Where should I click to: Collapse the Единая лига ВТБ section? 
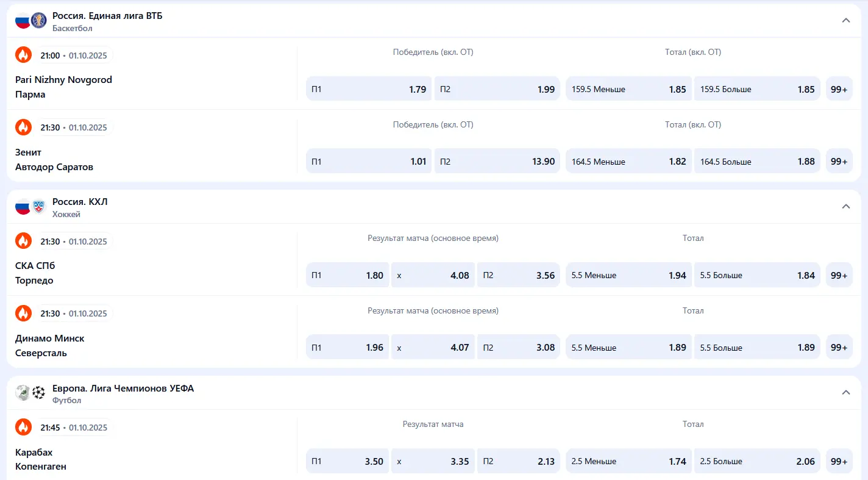pos(845,20)
